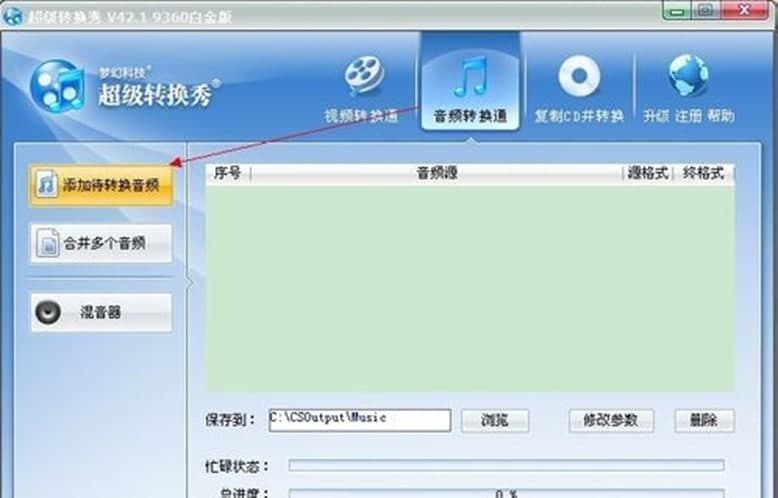Click the 序号 column header
Image resolution: width=778 pixels, height=498 pixels.
click(x=228, y=173)
